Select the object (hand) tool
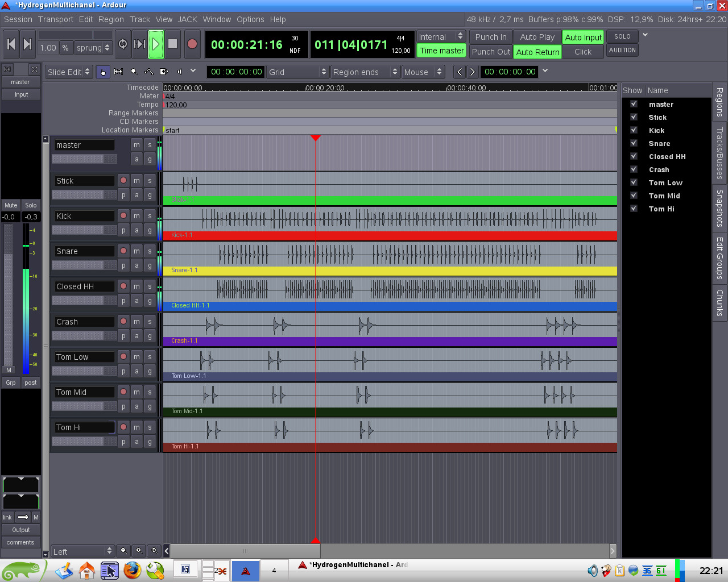Viewport: 728px width, 582px height. [x=103, y=72]
